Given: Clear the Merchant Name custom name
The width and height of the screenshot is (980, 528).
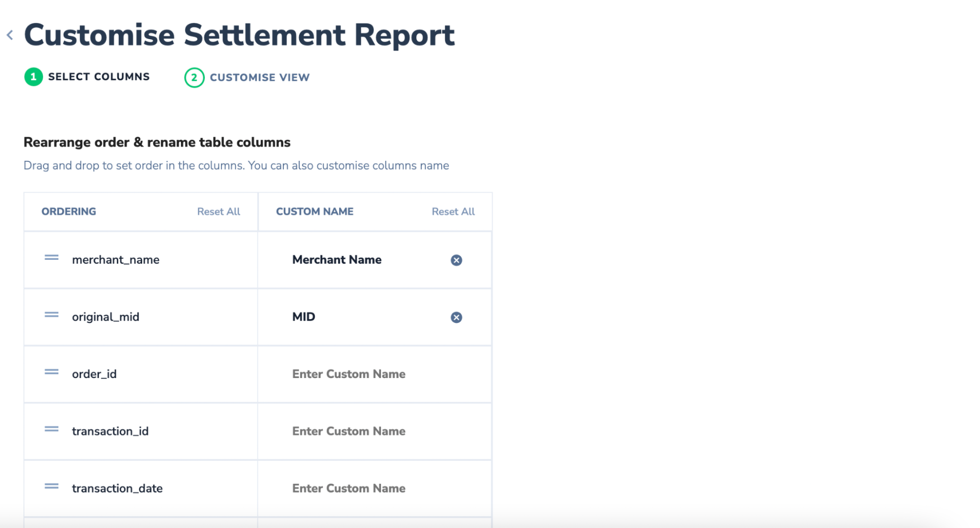Looking at the screenshot, I should [456, 260].
